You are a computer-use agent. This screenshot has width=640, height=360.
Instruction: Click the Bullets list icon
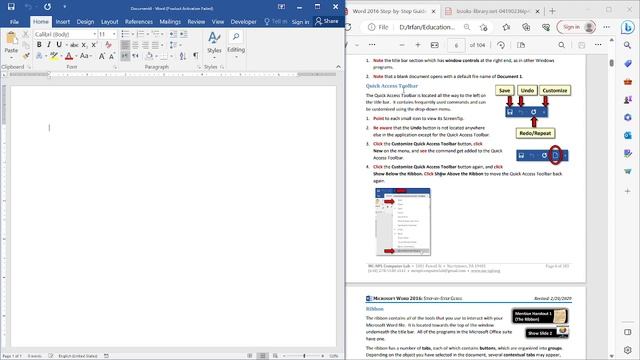point(125,34)
